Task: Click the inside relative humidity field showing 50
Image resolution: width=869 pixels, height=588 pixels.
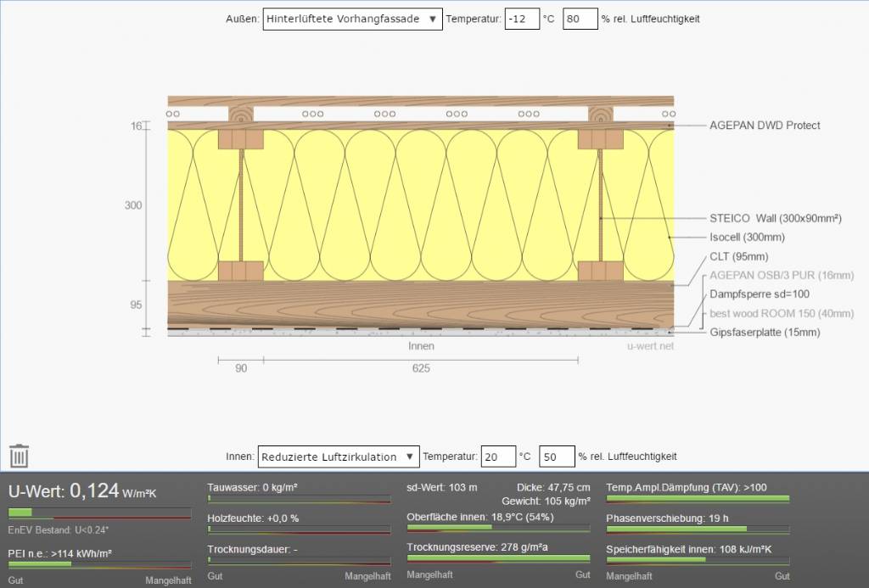Action: click(557, 456)
